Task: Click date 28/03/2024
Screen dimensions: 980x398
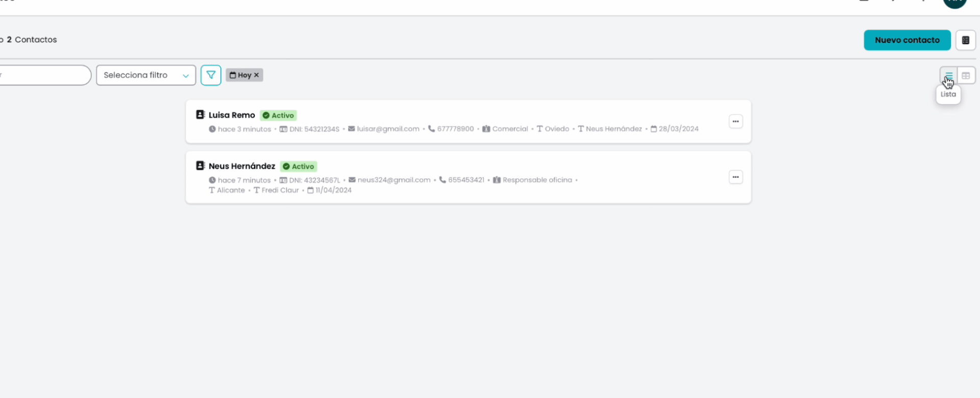Action: [x=678, y=129]
